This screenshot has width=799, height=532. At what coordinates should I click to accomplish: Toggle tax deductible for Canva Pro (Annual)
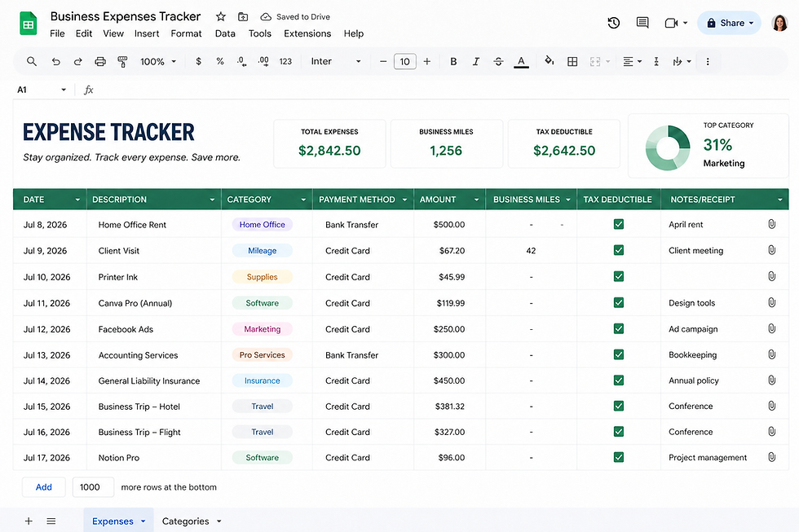coord(619,302)
